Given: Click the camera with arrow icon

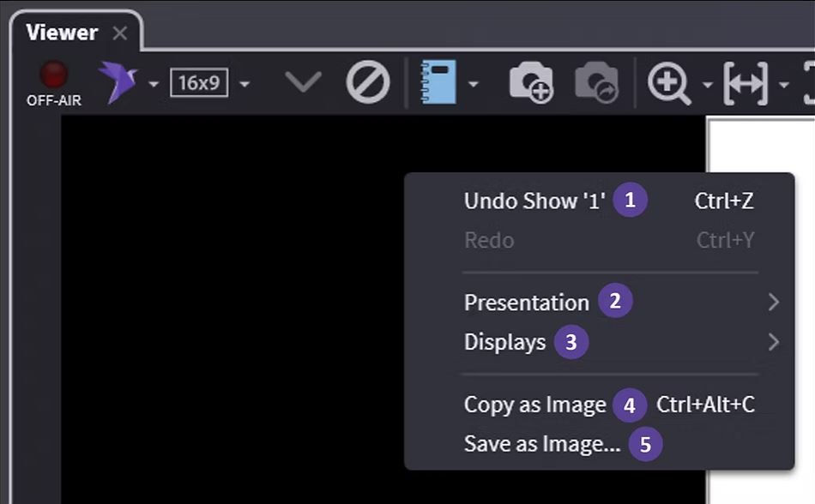Looking at the screenshot, I should click(596, 84).
